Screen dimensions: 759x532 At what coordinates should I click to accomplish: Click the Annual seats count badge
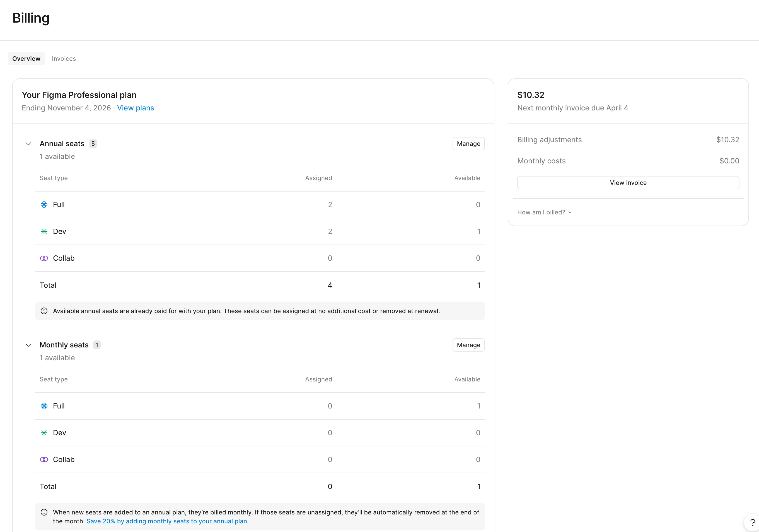pyautogui.click(x=93, y=144)
